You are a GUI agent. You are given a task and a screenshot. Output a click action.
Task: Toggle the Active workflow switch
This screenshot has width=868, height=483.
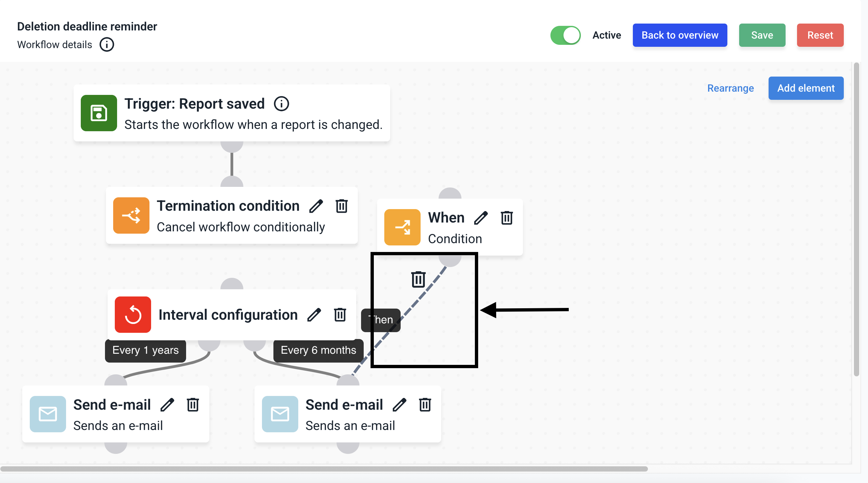565,35
